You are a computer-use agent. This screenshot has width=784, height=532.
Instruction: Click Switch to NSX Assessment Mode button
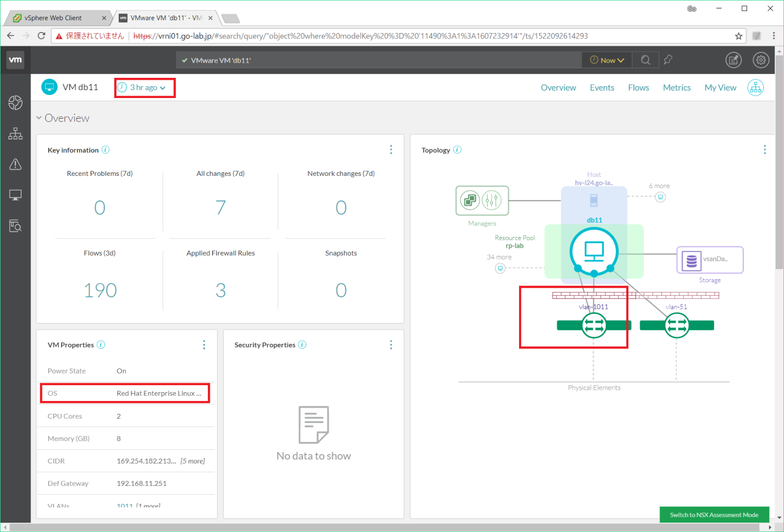pyautogui.click(x=714, y=515)
